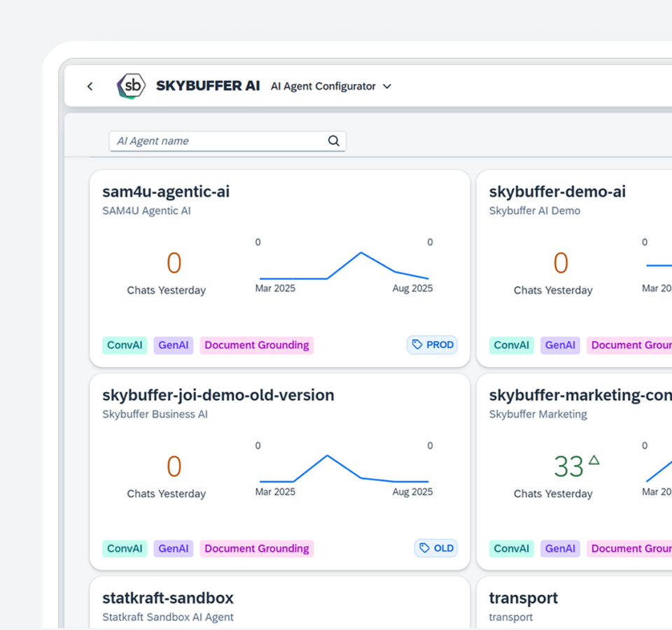Viewport: 672px width, 630px height.
Task: Click the back arrow icon
Action: pyautogui.click(x=90, y=86)
